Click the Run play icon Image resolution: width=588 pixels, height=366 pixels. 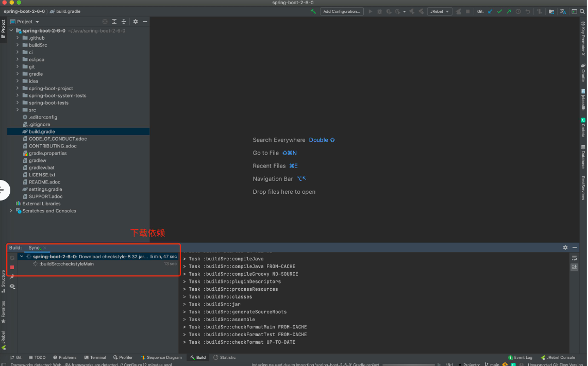point(370,12)
